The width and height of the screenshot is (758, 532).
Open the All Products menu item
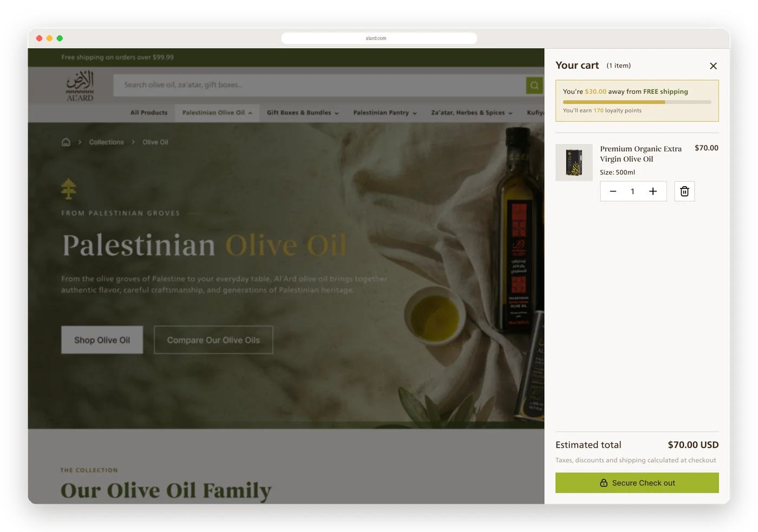[149, 113]
